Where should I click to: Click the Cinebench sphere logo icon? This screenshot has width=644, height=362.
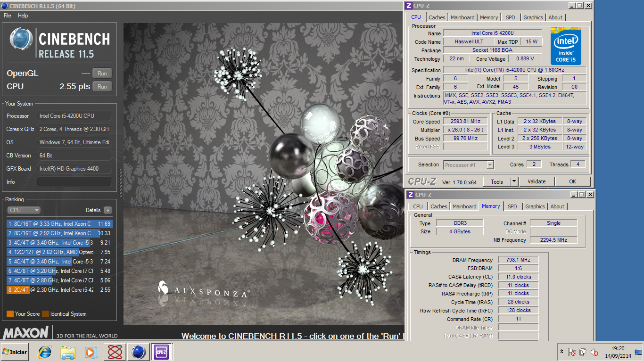tap(22, 39)
